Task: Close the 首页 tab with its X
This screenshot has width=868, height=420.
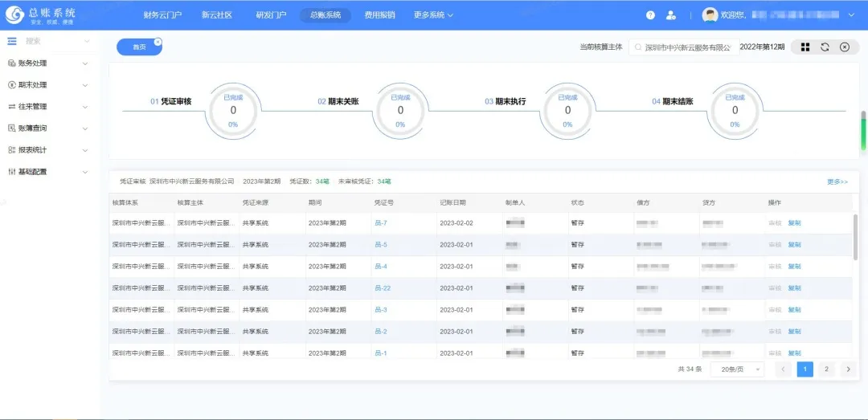Action: click(x=158, y=42)
